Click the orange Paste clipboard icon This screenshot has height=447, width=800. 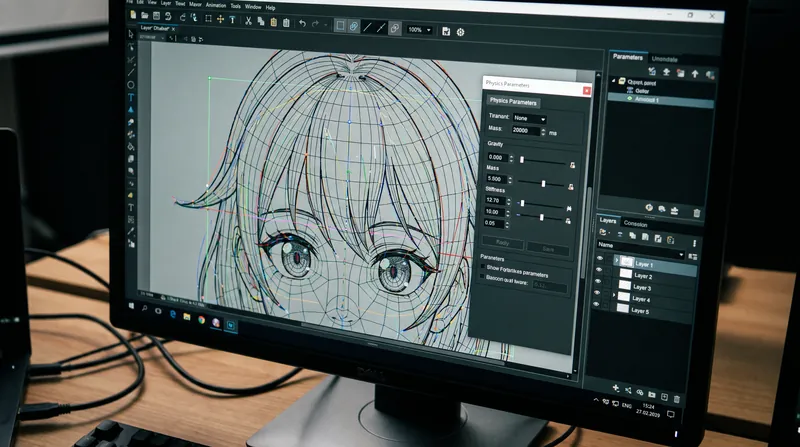tap(273, 22)
